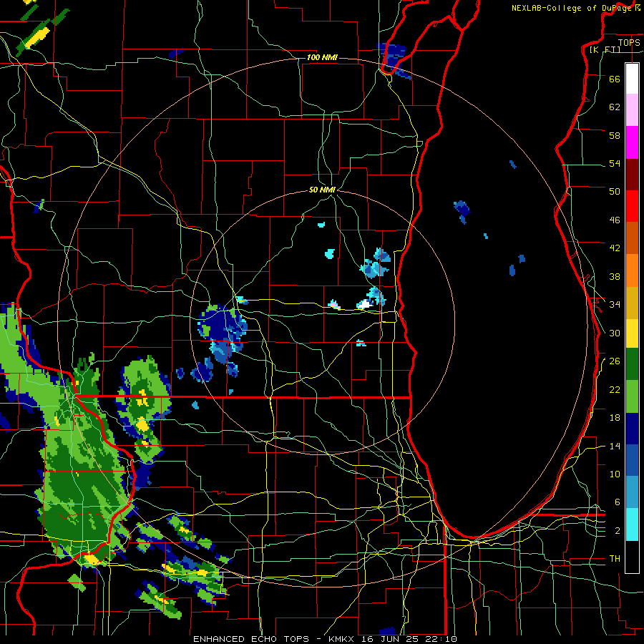Click the 18 value on the scale
The height and width of the screenshot is (644, 644).
tap(615, 418)
